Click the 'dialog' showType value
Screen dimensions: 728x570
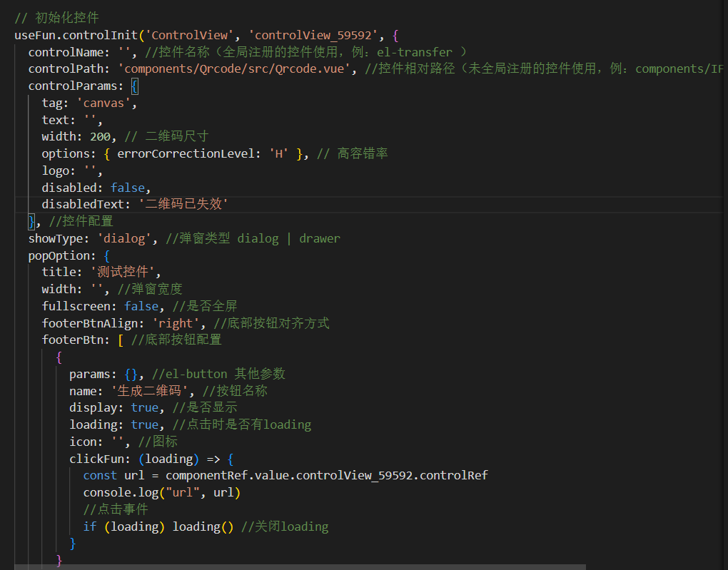pyautogui.click(x=124, y=238)
